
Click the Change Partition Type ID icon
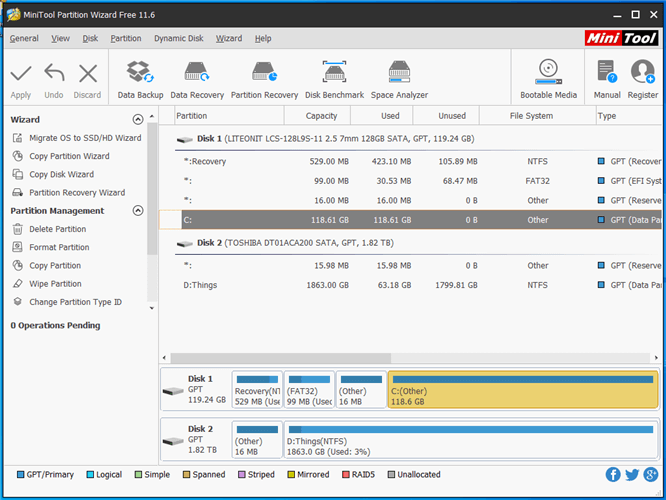(x=17, y=302)
